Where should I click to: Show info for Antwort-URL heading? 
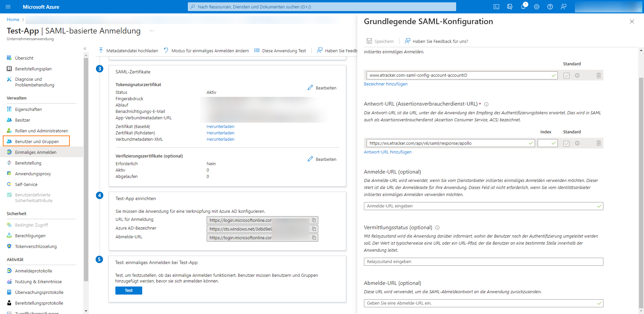point(486,104)
